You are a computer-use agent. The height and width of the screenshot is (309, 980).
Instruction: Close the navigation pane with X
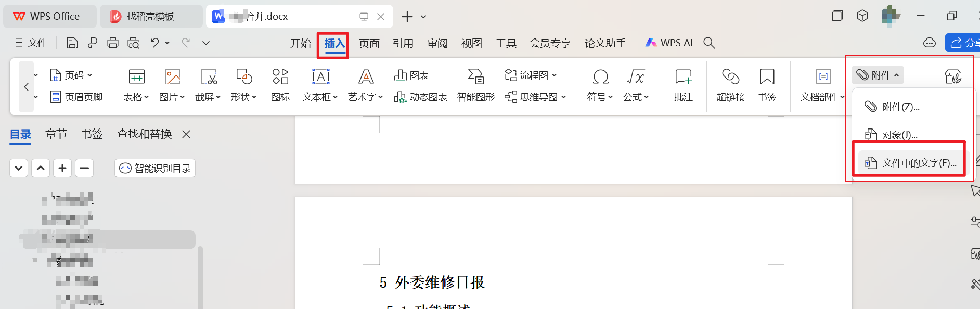(x=186, y=134)
